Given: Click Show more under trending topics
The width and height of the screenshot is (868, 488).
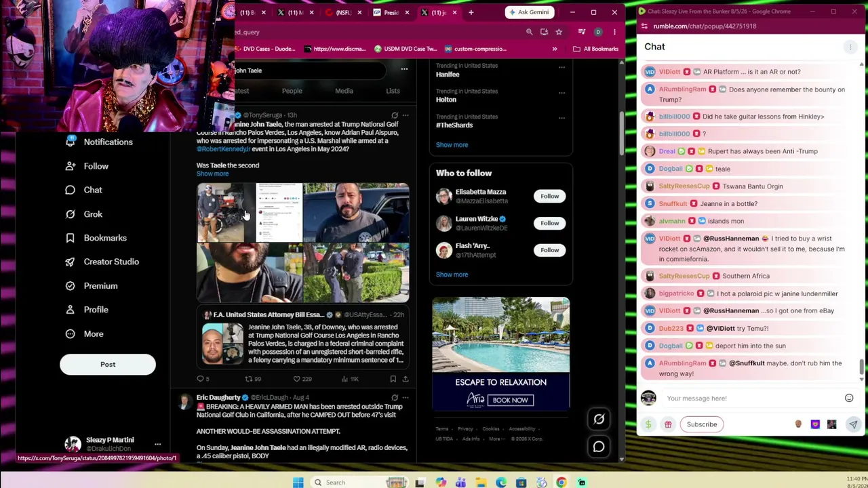Looking at the screenshot, I should [x=452, y=145].
